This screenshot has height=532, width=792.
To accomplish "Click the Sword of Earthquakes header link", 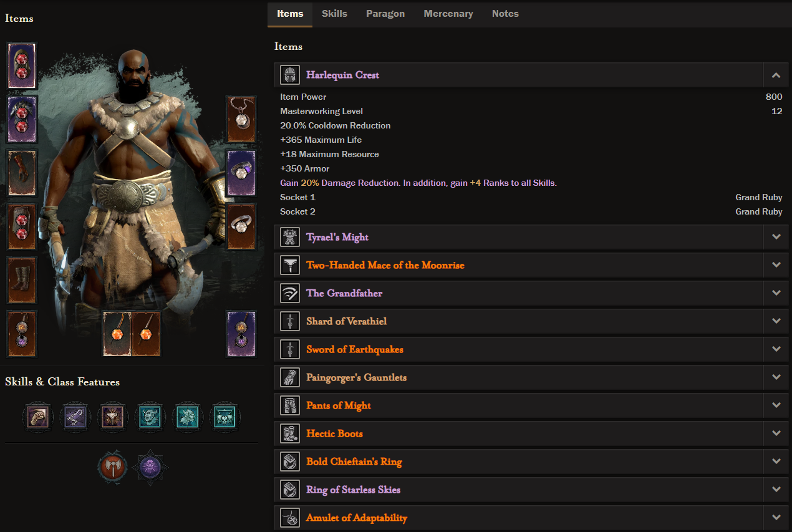I will click(x=354, y=349).
